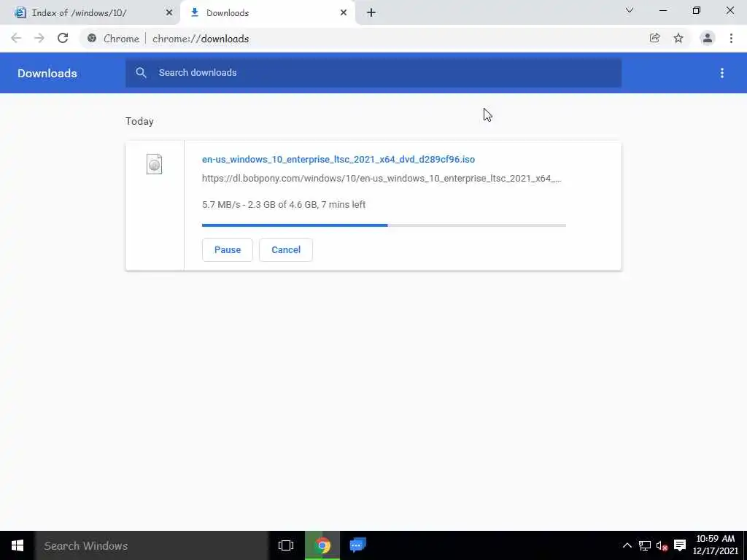Restore down the Chrome window

[697, 10]
